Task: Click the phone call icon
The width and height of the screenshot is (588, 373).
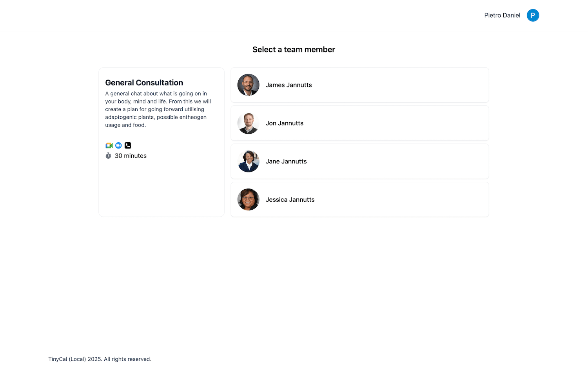Action: 128,145
